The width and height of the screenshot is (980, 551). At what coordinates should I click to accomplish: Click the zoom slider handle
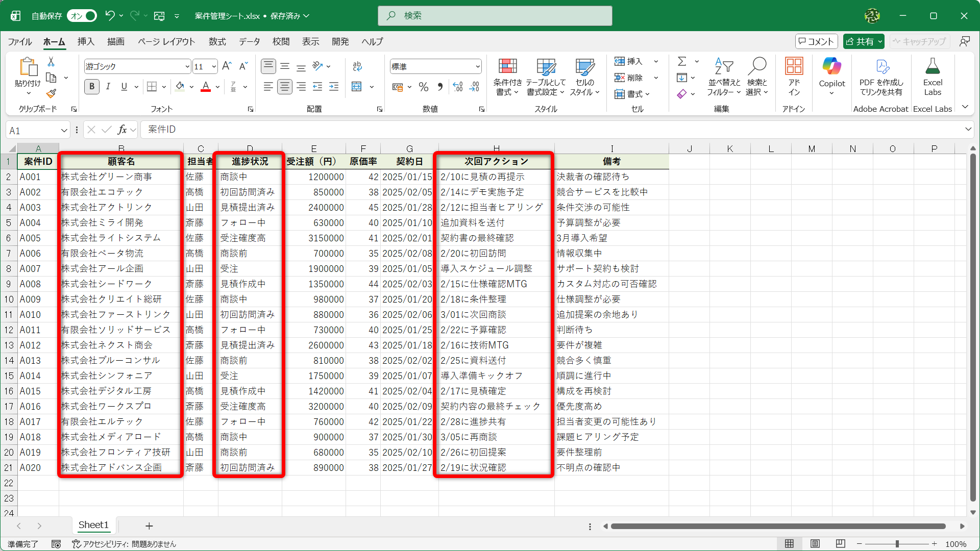click(897, 544)
